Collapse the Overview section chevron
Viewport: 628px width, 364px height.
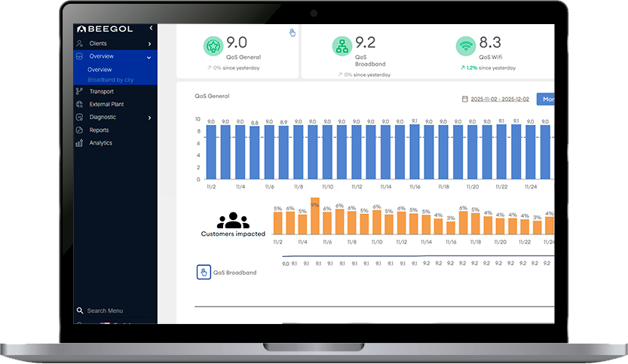(x=149, y=57)
